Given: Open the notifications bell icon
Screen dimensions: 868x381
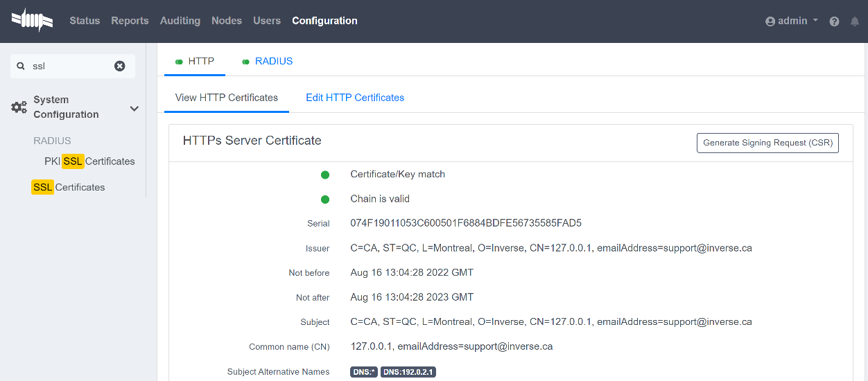Looking at the screenshot, I should pyautogui.click(x=854, y=21).
